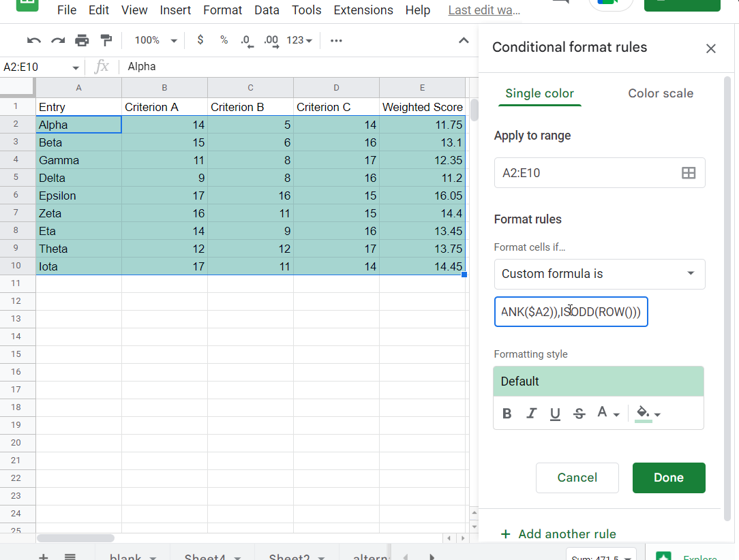Screen dimensions: 739x560
Task: Select cell containing Gamma
Action: (78, 160)
